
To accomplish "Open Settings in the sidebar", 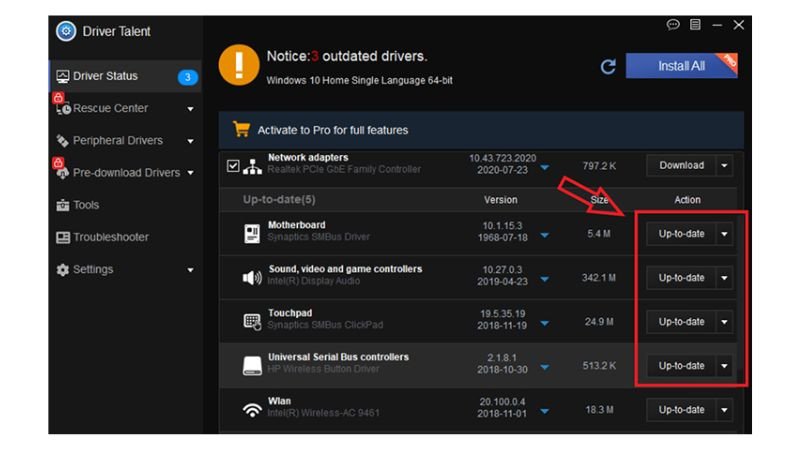I will point(126,269).
